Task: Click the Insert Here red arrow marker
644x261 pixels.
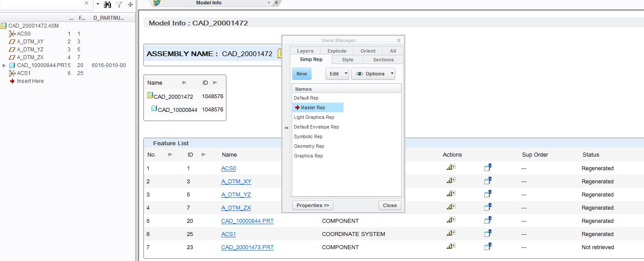Action: pos(12,81)
